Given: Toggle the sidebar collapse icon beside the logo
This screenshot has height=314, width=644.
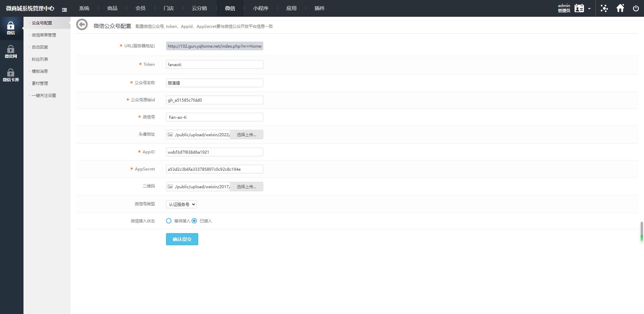Looking at the screenshot, I should tap(64, 10).
